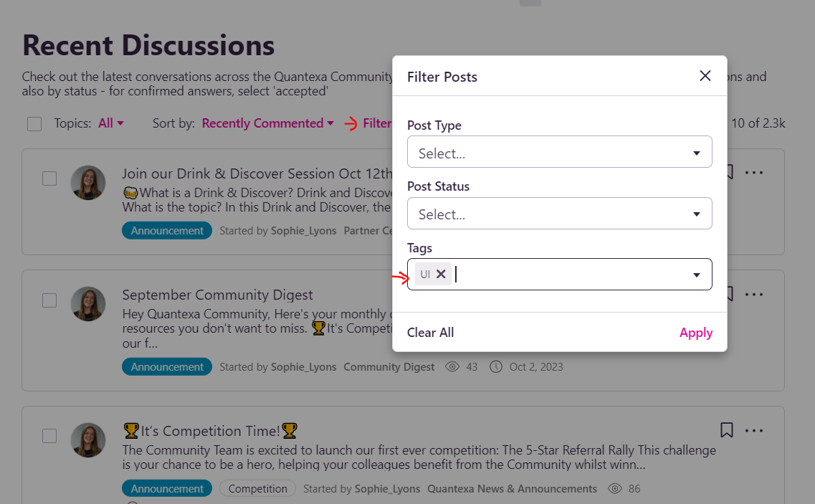Click Announcement tag on September Community Digest

pos(167,366)
